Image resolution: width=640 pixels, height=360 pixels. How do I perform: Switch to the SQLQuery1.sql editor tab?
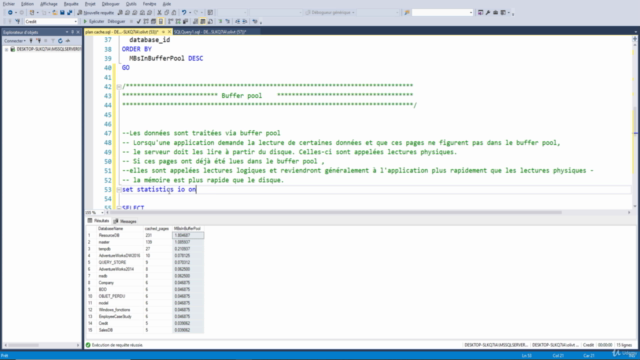click(210, 31)
